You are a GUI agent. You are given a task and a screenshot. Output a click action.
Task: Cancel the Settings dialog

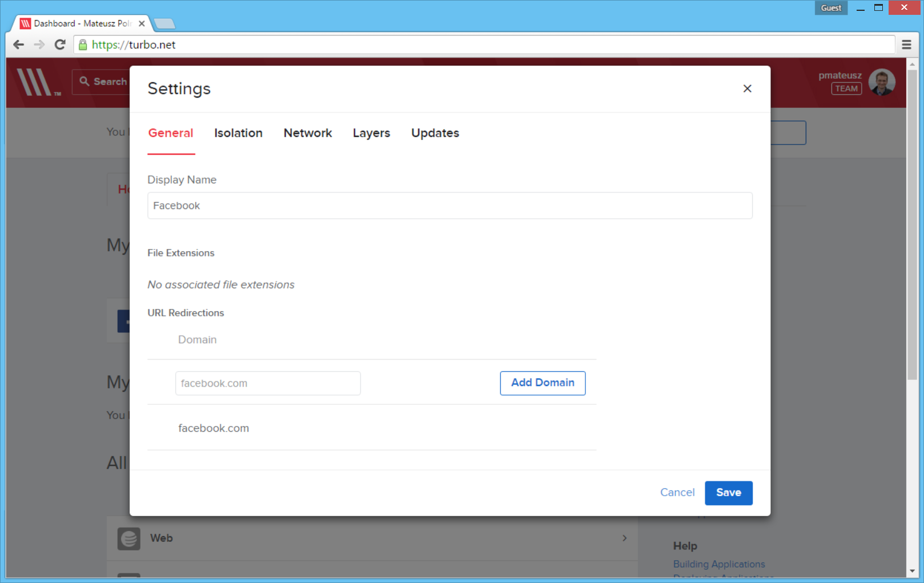[677, 492]
